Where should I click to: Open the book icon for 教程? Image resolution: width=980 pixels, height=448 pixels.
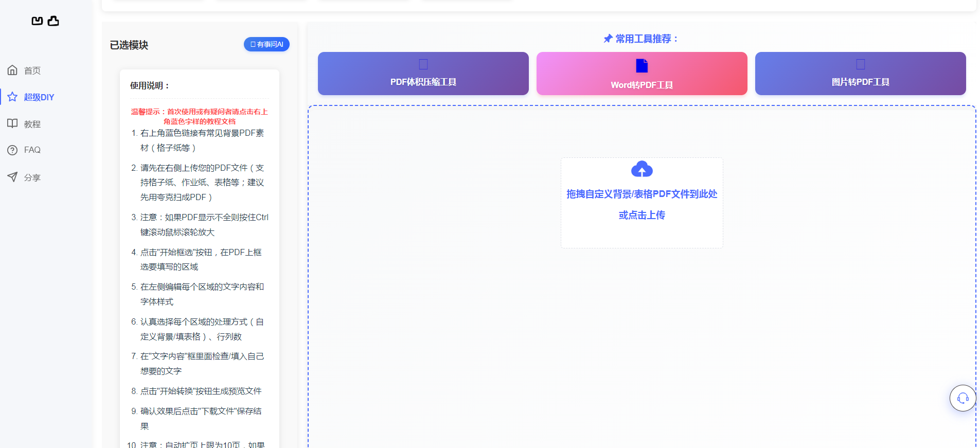[x=13, y=123]
